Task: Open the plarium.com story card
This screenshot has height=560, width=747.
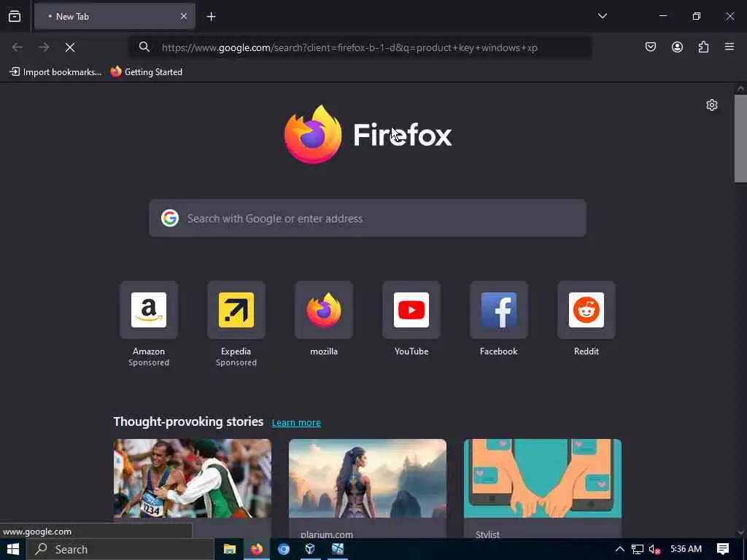Action: click(x=368, y=489)
